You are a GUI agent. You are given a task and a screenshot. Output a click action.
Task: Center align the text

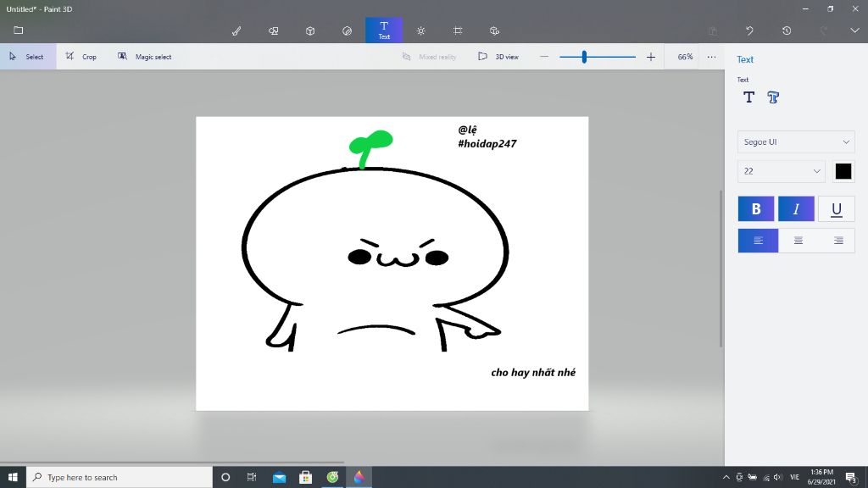click(798, 240)
